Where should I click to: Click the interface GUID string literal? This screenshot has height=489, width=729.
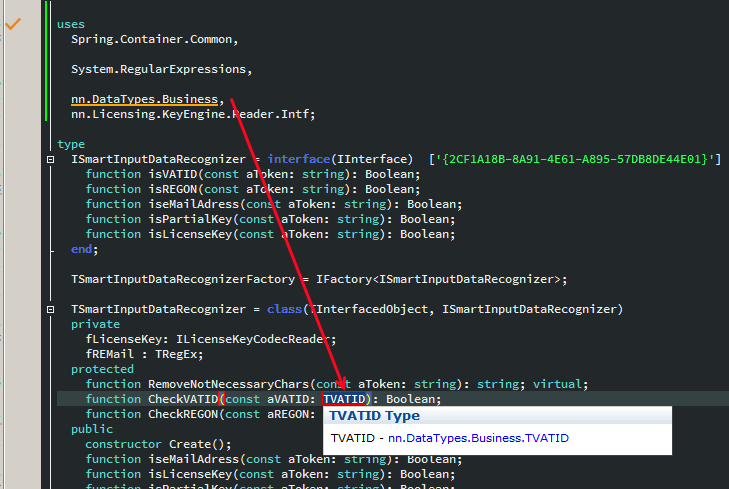pos(575,159)
